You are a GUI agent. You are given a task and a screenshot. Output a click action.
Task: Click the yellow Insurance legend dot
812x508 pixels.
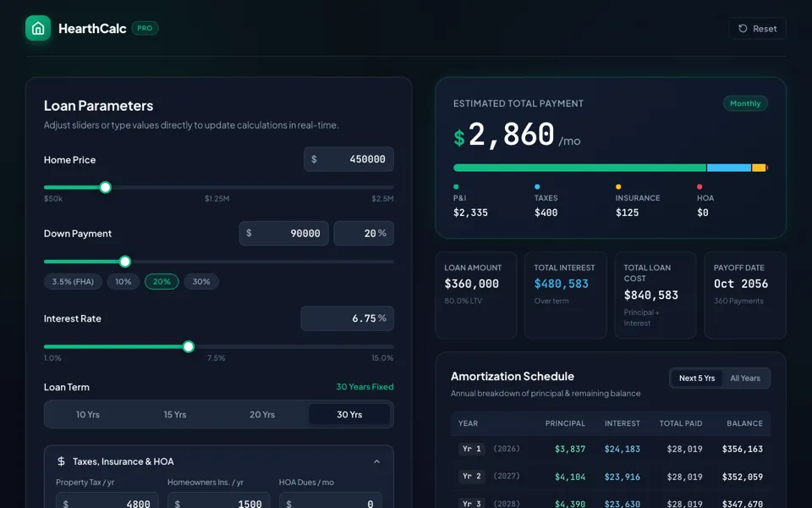tap(618, 186)
